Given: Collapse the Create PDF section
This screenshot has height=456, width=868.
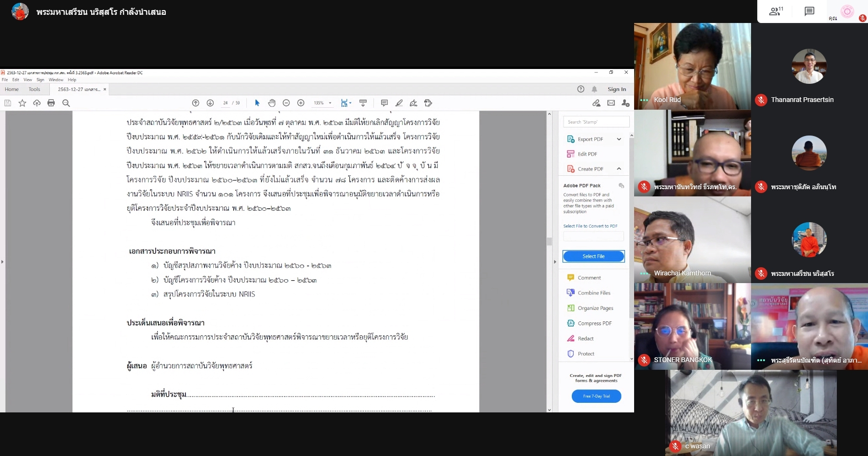Looking at the screenshot, I should 619,169.
